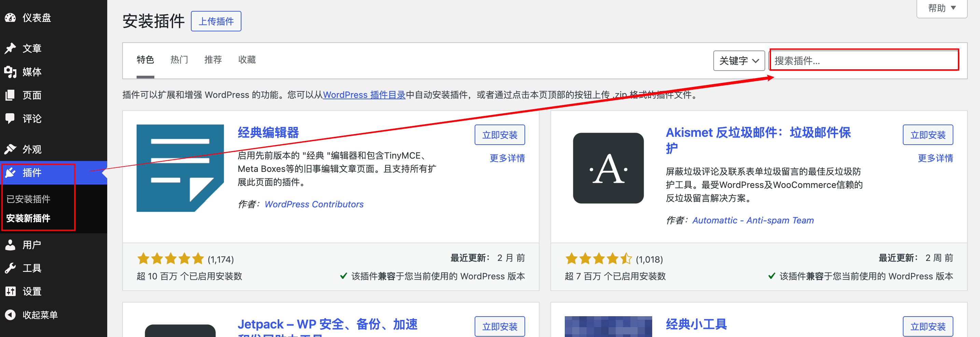Click the Akismet star rating

tap(599, 259)
